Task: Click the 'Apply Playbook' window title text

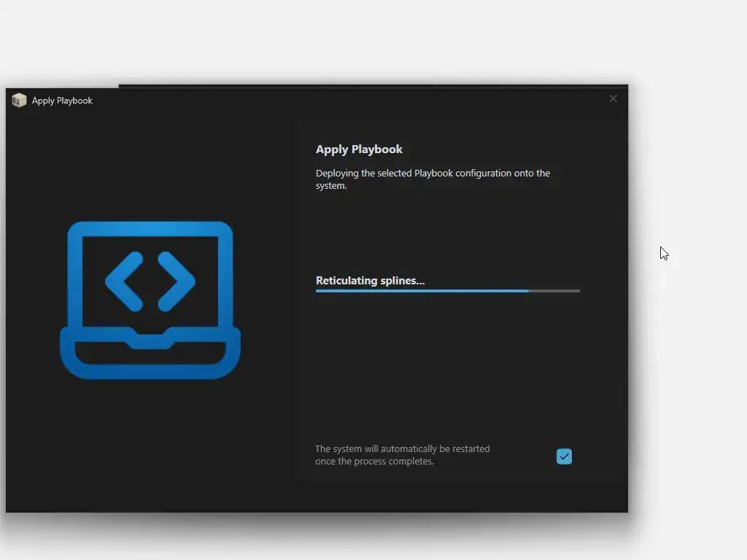Action: (62, 101)
